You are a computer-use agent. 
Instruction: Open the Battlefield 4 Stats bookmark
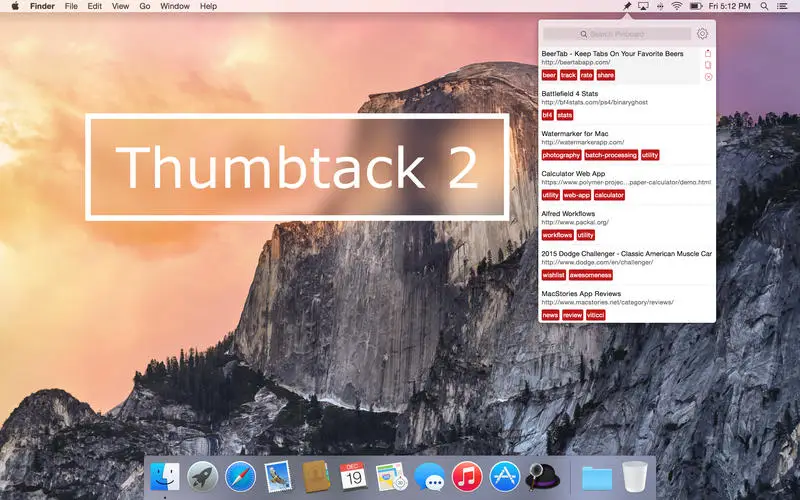pos(569,94)
